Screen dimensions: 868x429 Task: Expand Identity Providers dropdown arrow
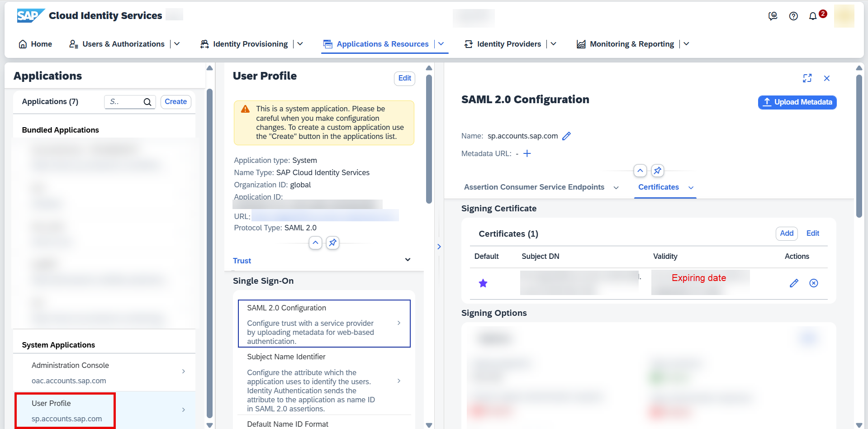[553, 44]
